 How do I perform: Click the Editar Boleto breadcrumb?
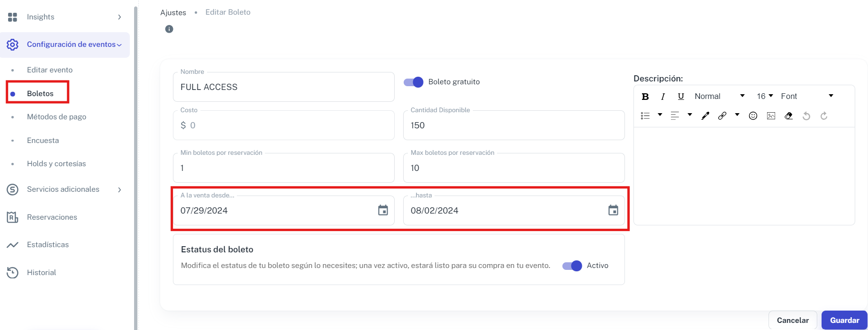[228, 12]
